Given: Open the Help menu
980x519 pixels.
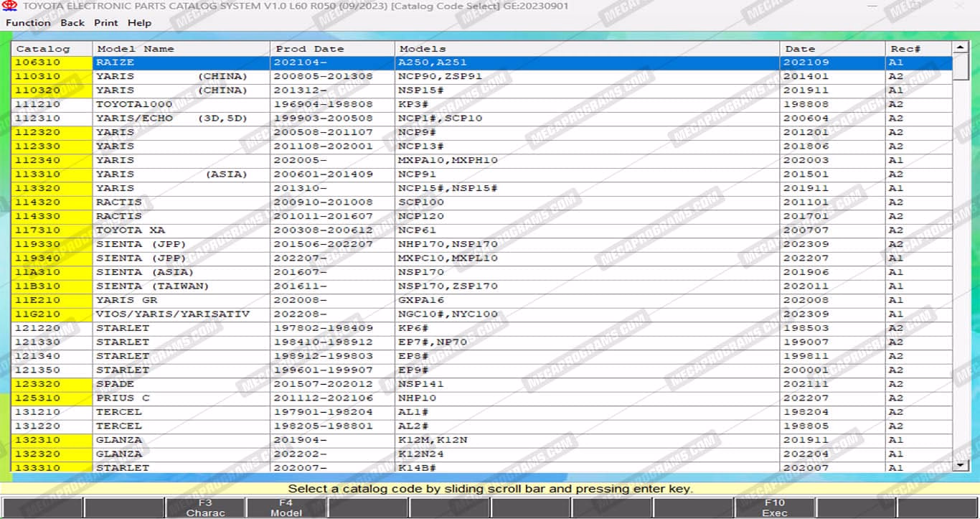Looking at the screenshot, I should click(x=139, y=22).
